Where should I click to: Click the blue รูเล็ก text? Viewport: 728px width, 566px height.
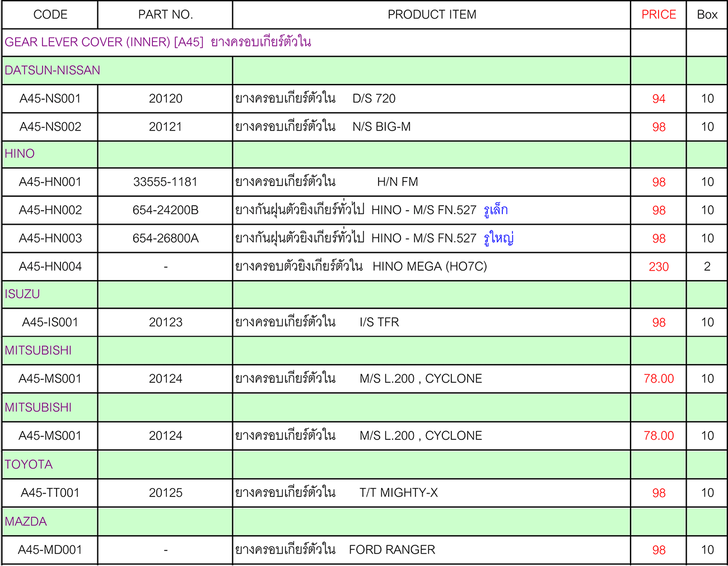[496, 210]
